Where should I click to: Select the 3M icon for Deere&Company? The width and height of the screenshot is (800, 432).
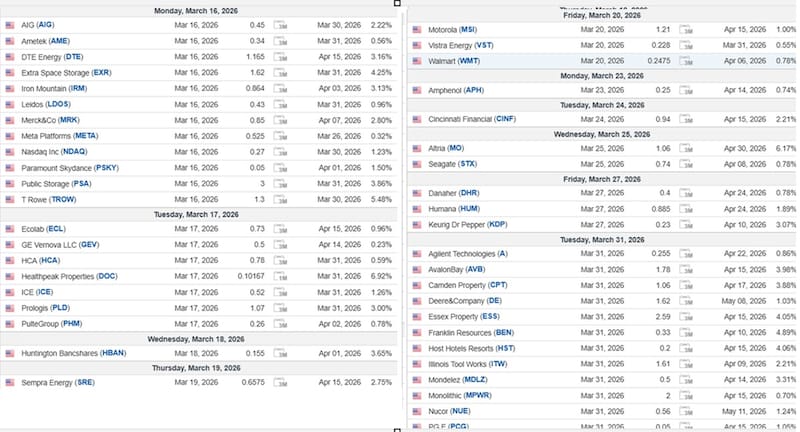coord(686,300)
